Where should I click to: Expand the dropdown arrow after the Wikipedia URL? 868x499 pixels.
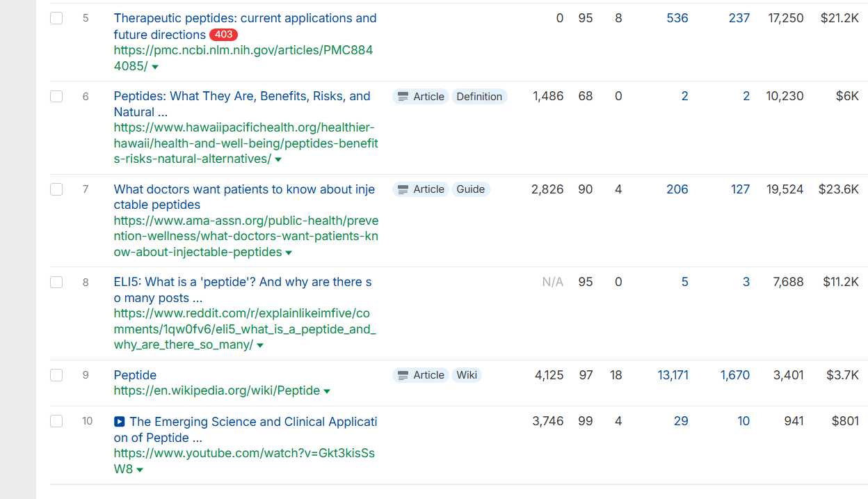327,391
